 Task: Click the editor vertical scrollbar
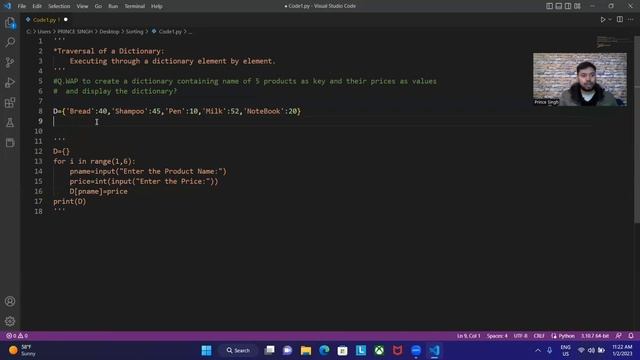(x=637, y=129)
